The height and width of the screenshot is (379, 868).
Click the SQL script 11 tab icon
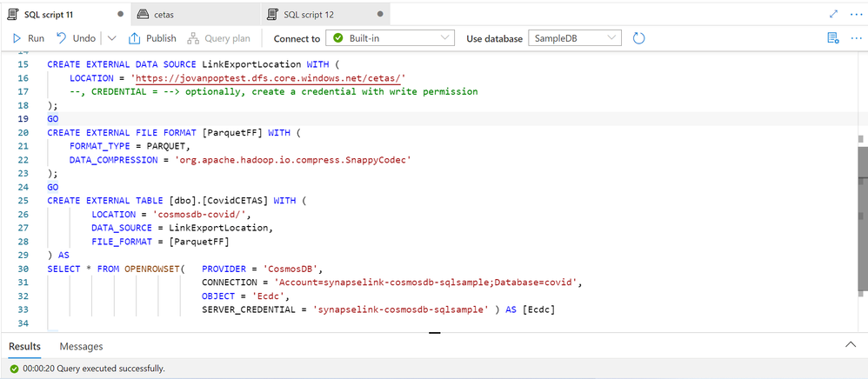coord(12,15)
